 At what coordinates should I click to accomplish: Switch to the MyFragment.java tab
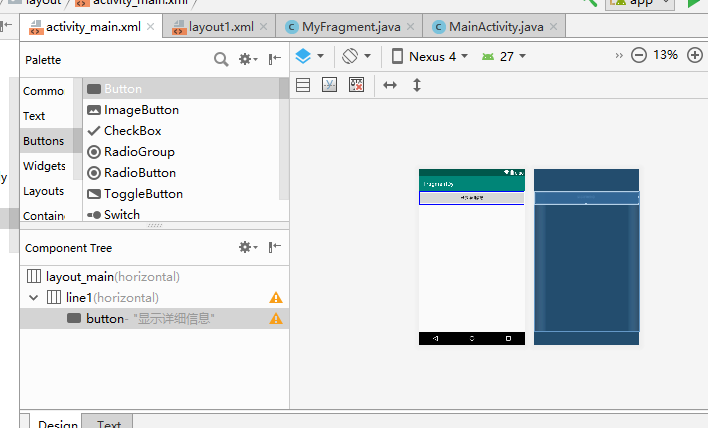[350, 27]
